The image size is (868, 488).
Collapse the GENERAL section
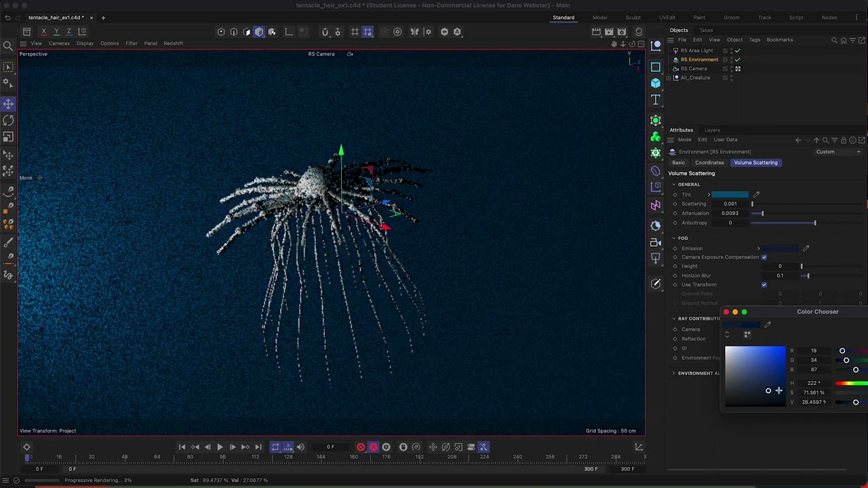pyautogui.click(x=674, y=184)
